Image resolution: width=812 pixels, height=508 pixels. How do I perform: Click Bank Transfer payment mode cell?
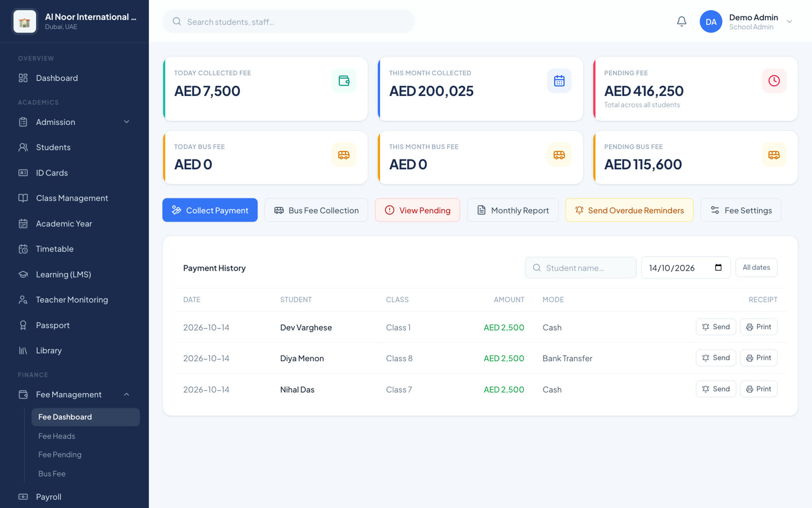tap(567, 359)
